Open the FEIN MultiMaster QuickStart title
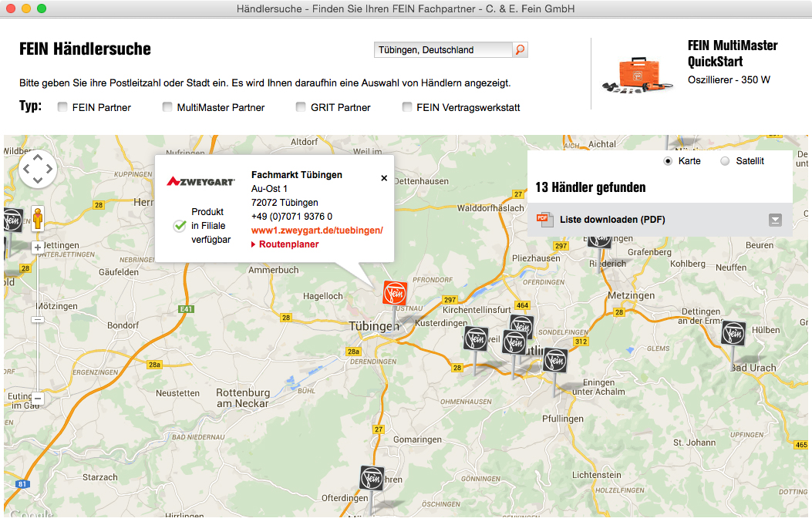 pos(733,53)
